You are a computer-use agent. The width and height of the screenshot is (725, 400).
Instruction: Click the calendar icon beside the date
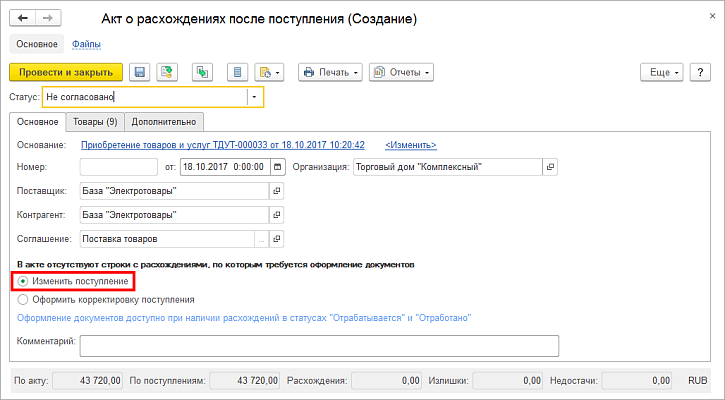pos(278,167)
